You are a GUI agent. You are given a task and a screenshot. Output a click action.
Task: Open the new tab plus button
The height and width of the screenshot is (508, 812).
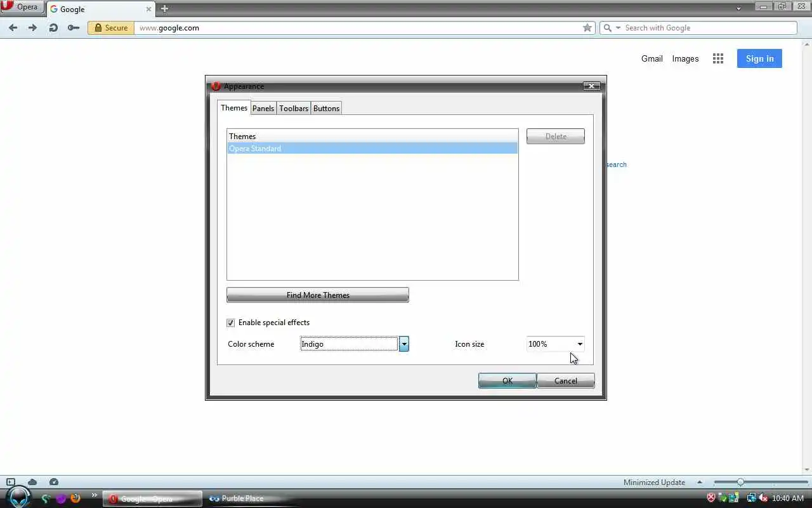pos(164,9)
